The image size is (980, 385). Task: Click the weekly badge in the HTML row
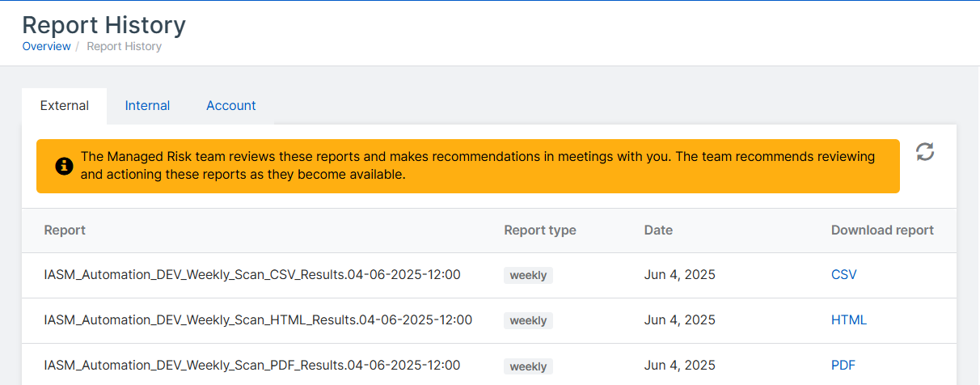pos(528,321)
